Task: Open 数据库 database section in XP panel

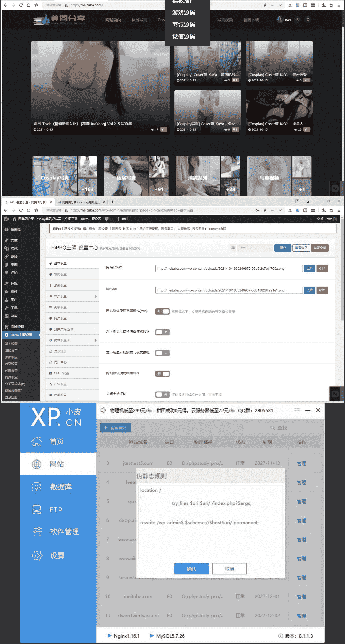Action: click(58, 487)
